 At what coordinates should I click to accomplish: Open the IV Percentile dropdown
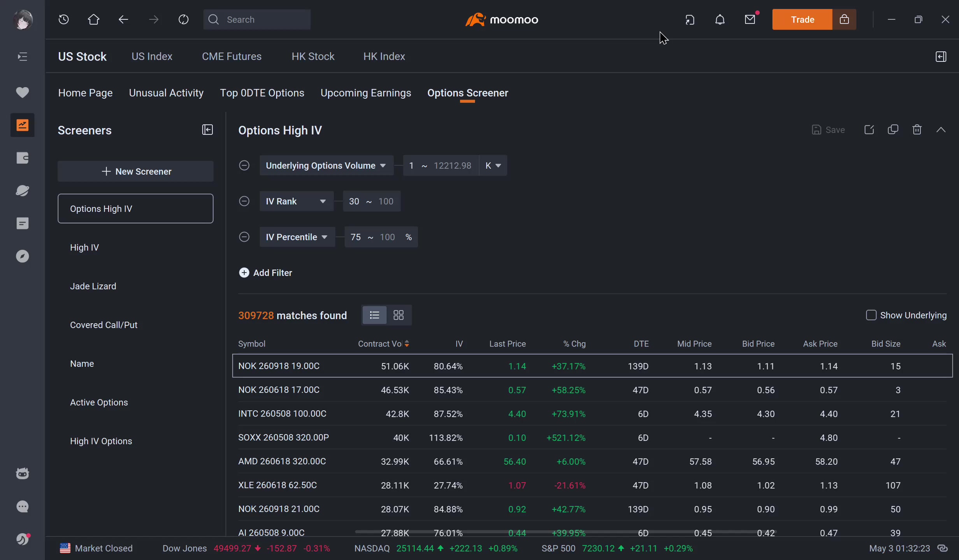[x=297, y=237]
